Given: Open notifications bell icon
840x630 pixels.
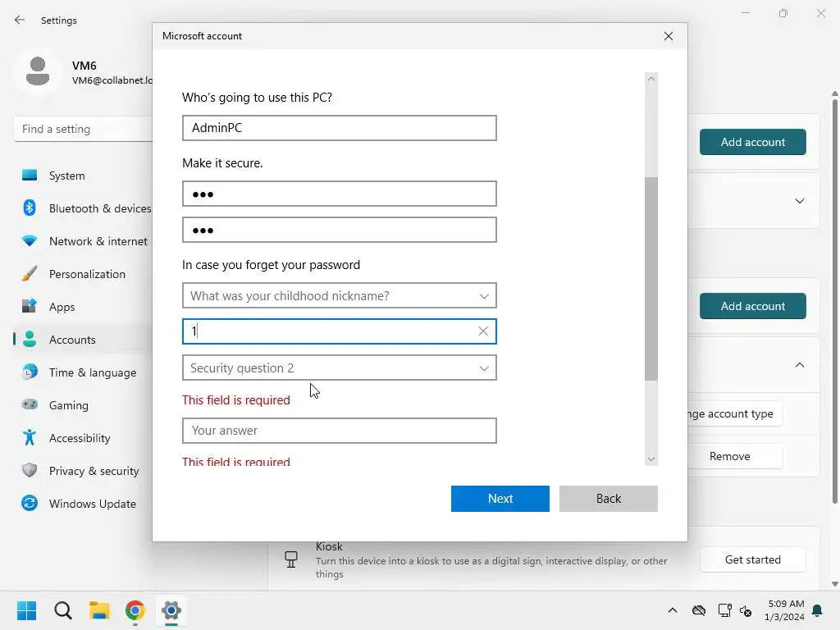Looking at the screenshot, I should 818,610.
